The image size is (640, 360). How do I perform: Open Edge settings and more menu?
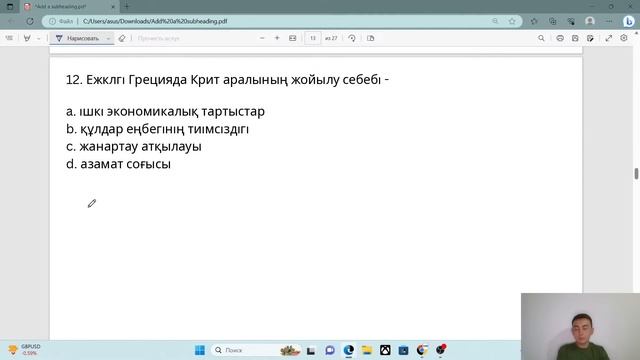(x=609, y=21)
